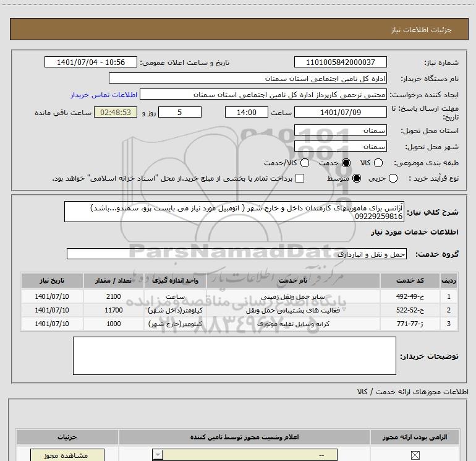Click the remaining time countdown 02:48:53
This screenshot has height=461, width=476.
[x=116, y=112]
